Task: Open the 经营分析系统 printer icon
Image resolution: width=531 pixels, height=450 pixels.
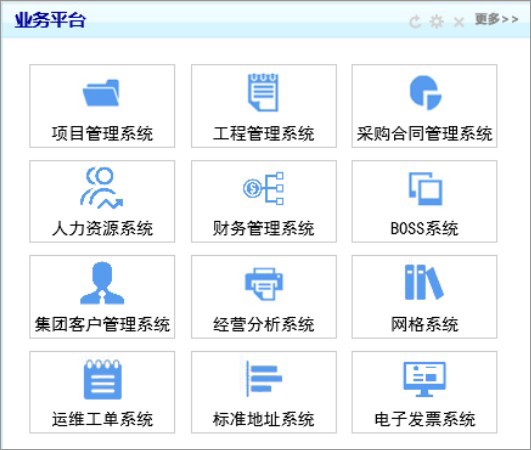Action: tap(264, 284)
